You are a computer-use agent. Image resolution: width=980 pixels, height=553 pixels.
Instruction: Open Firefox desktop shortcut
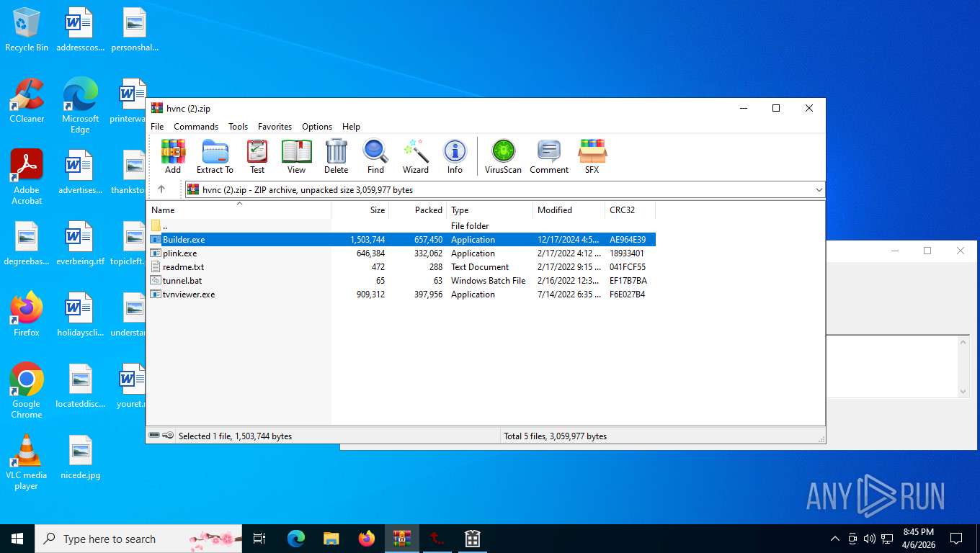[x=27, y=315]
